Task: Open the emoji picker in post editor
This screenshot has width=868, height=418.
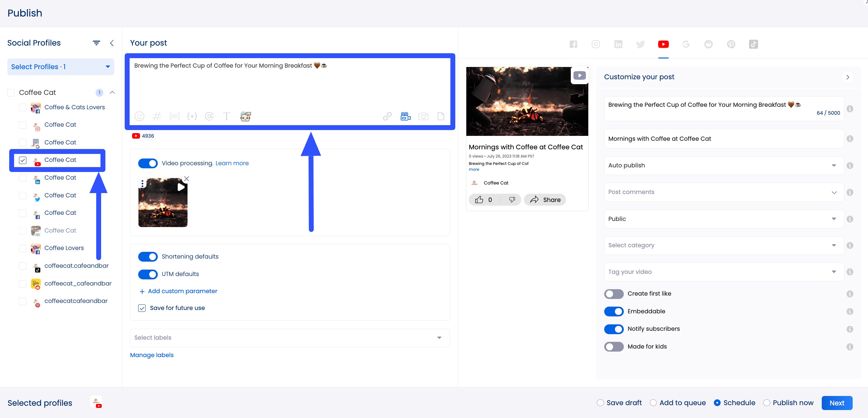Action: pos(139,117)
